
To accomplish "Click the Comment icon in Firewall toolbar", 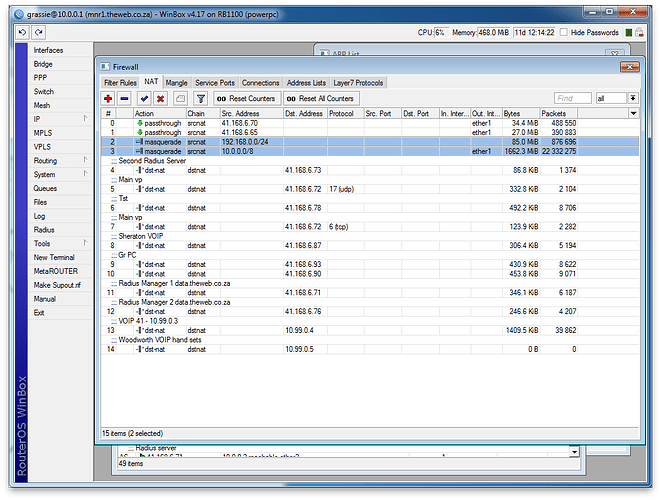I will [180, 98].
